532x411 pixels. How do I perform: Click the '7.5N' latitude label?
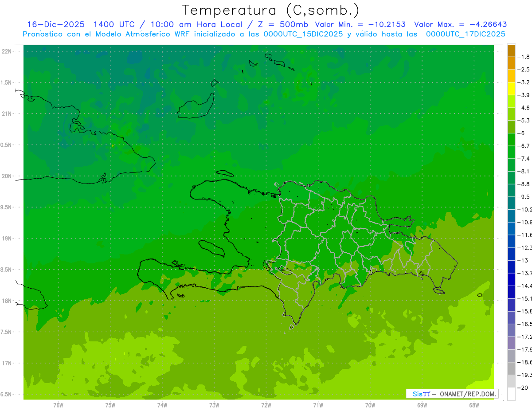(x=6, y=332)
